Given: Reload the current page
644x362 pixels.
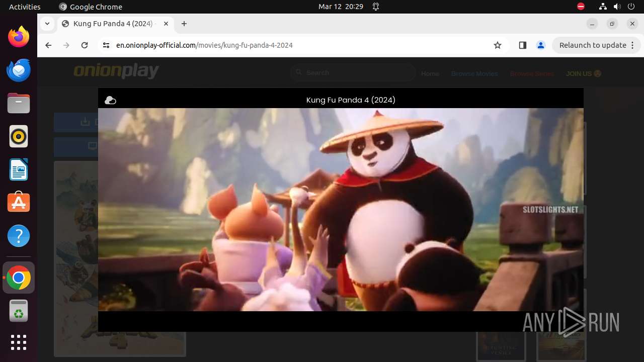Looking at the screenshot, I should (x=85, y=45).
